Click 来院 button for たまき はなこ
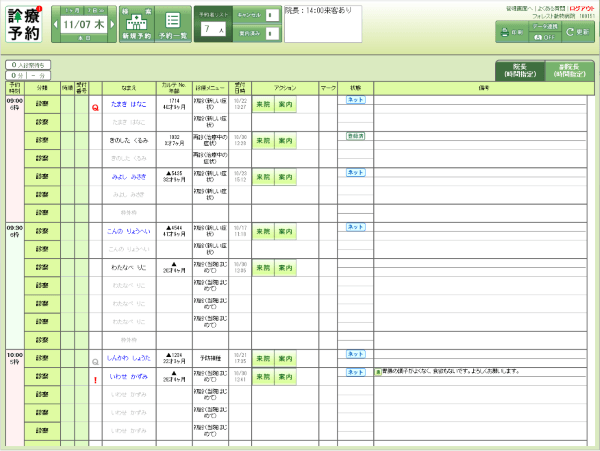 [x=263, y=104]
